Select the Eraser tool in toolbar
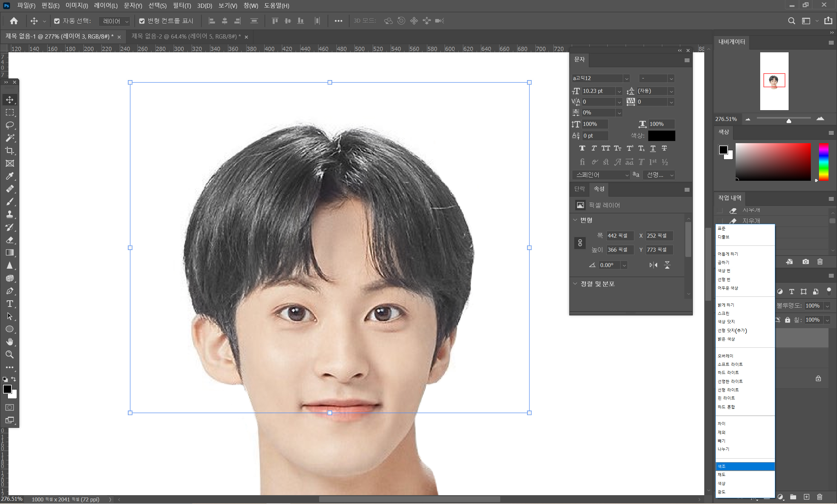This screenshot has width=837, height=504. tap(9, 240)
